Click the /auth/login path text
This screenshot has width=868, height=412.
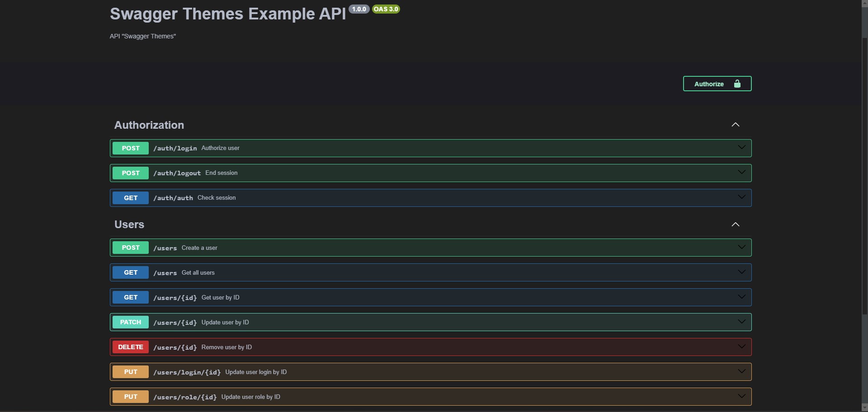coord(175,148)
